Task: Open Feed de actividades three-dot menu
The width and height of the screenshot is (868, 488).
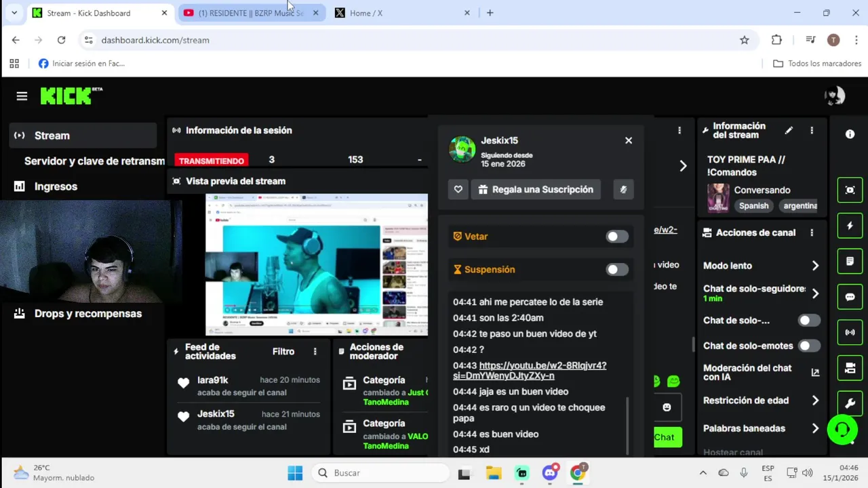Action: (315, 351)
